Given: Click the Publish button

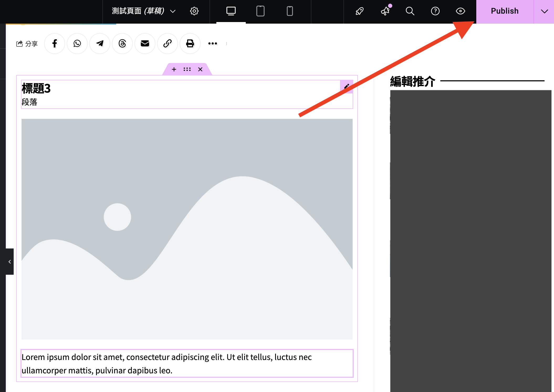Looking at the screenshot, I should [504, 11].
